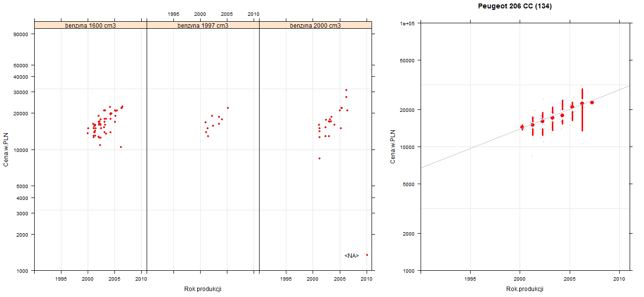Screen dimensions: 644x297
Task: Click the "1995" year label above the 1997 cm3 panel
Action: pos(174,14)
